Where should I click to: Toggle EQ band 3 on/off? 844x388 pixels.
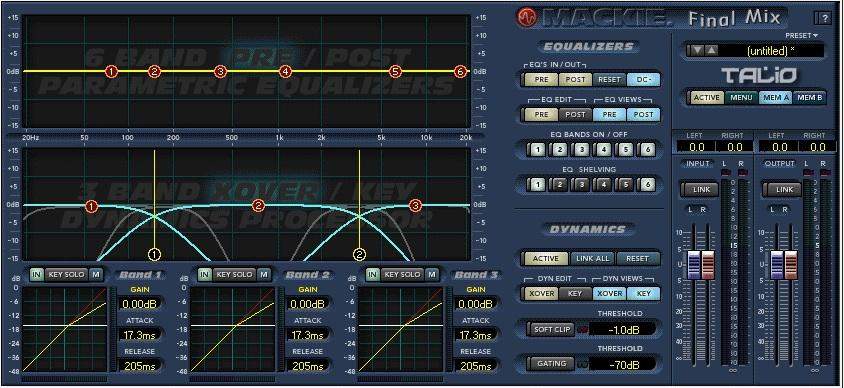[x=581, y=150]
